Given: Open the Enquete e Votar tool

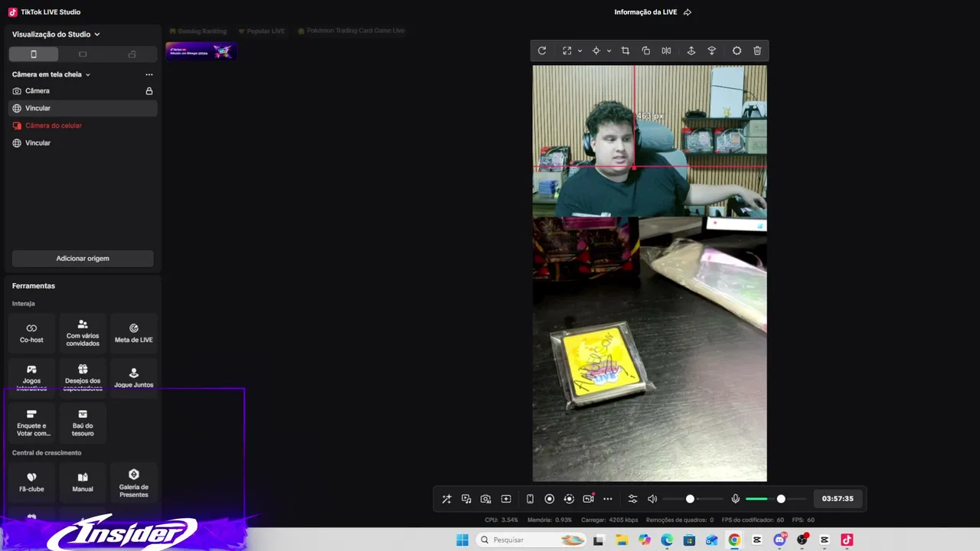Looking at the screenshot, I should (31, 423).
